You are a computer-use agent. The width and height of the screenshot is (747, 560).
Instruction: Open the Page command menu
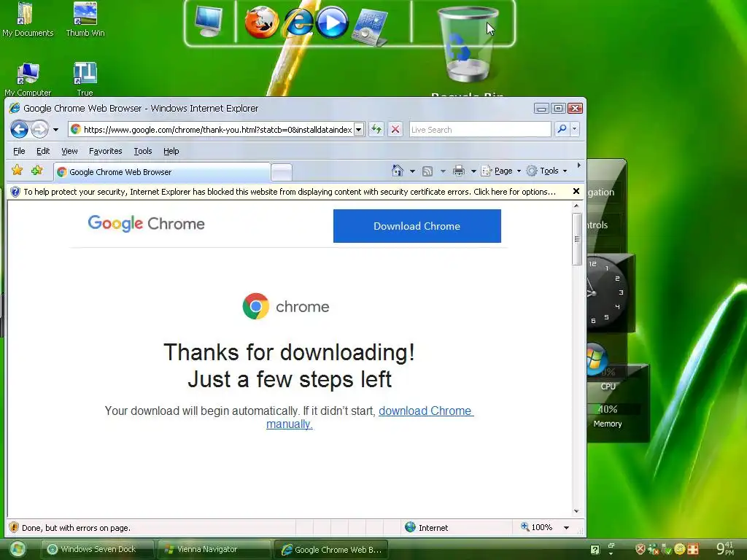(x=501, y=171)
